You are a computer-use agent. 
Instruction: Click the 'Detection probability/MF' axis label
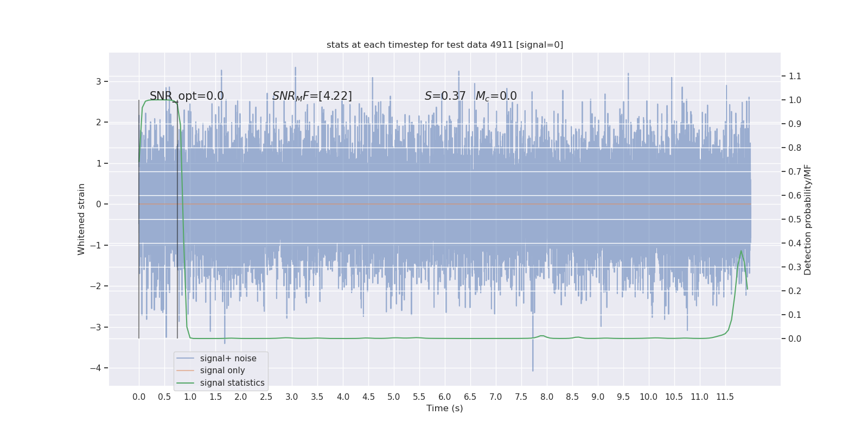coord(808,219)
